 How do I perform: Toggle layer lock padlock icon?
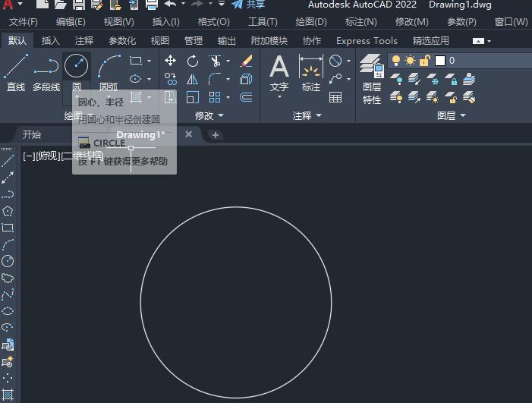click(x=424, y=61)
